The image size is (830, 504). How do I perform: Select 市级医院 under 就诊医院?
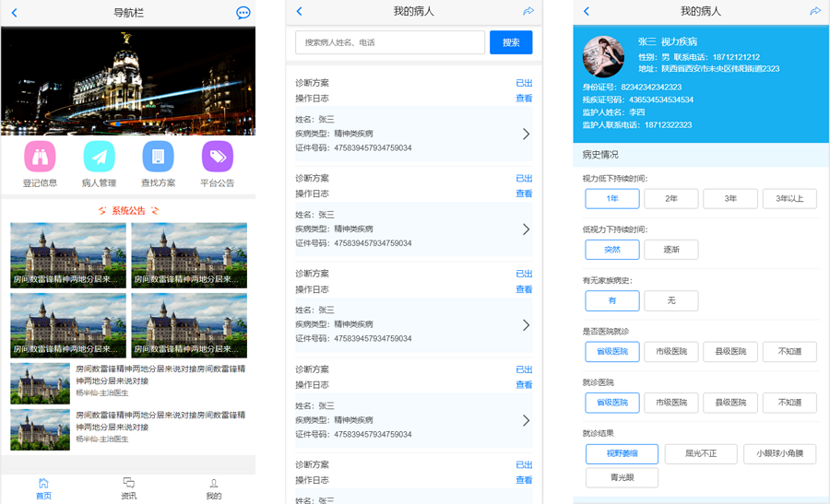pyautogui.click(x=671, y=403)
